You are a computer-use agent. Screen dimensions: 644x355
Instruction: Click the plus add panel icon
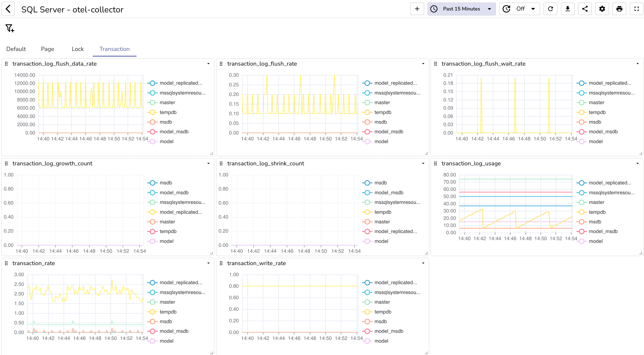(x=417, y=9)
